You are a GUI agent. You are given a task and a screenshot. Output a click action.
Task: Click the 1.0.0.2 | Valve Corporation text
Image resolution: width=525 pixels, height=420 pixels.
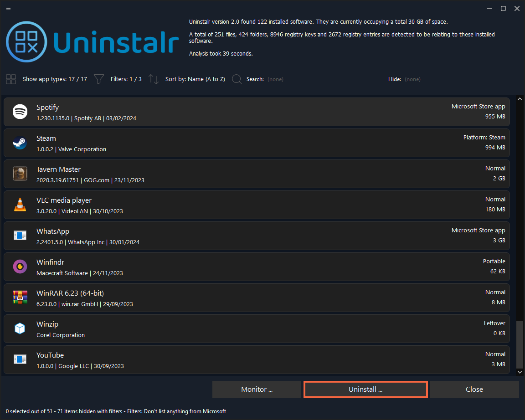tap(71, 149)
